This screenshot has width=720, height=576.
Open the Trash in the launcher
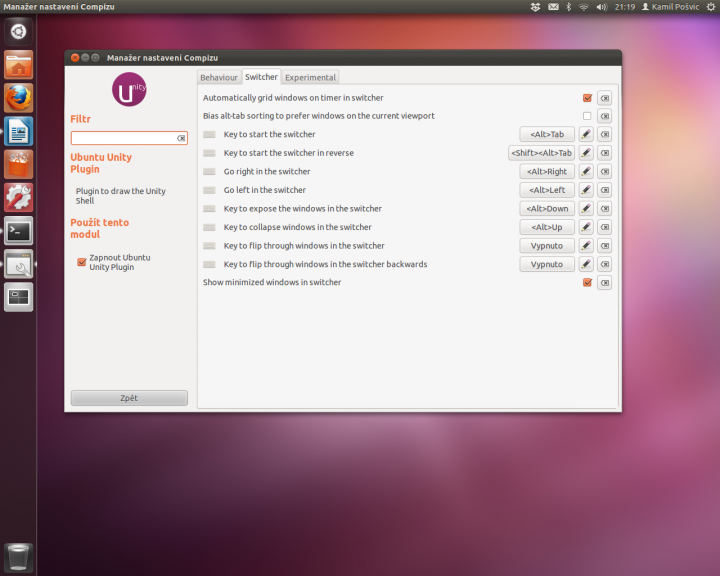(x=18, y=557)
